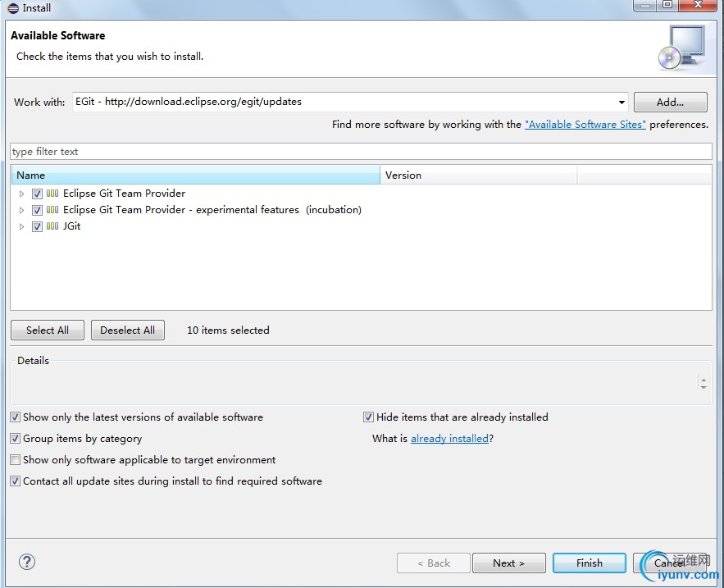Sort by the Name column header
This screenshot has width=724, height=588.
coord(195,175)
